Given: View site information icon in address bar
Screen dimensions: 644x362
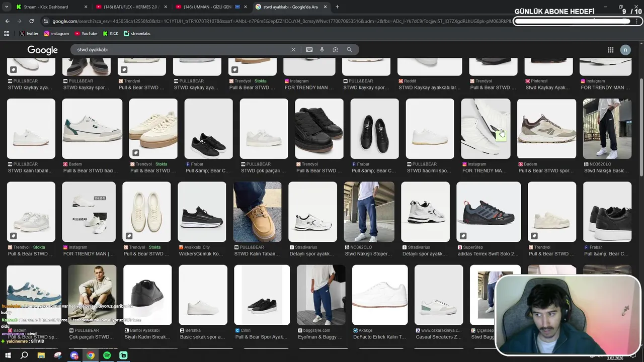Looking at the screenshot, I should pyautogui.click(x=46, y=21).
